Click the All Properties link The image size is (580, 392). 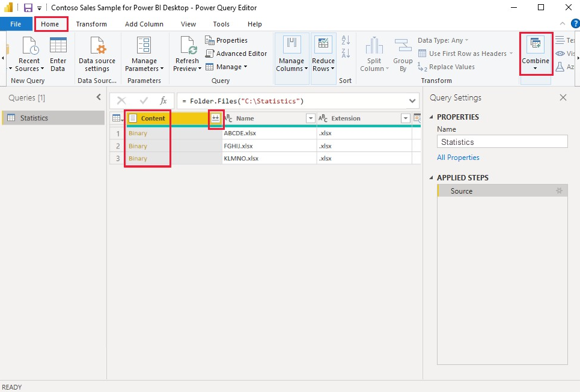click(458, 158)
